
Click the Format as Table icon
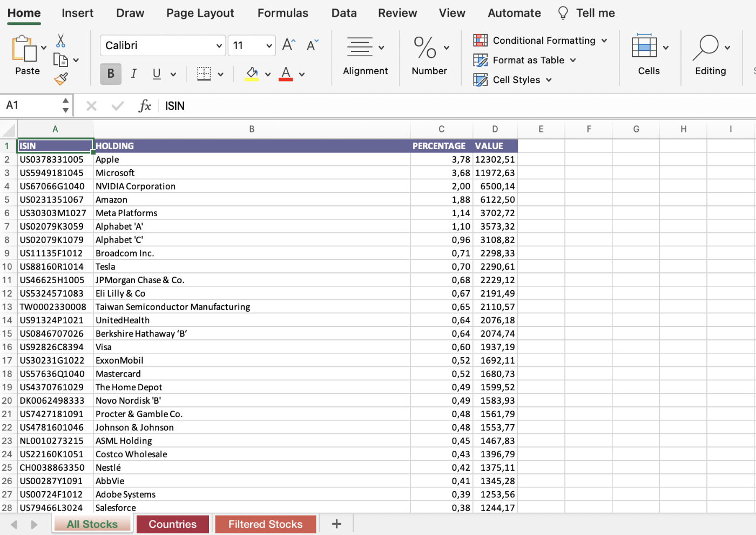coord(480,60)
